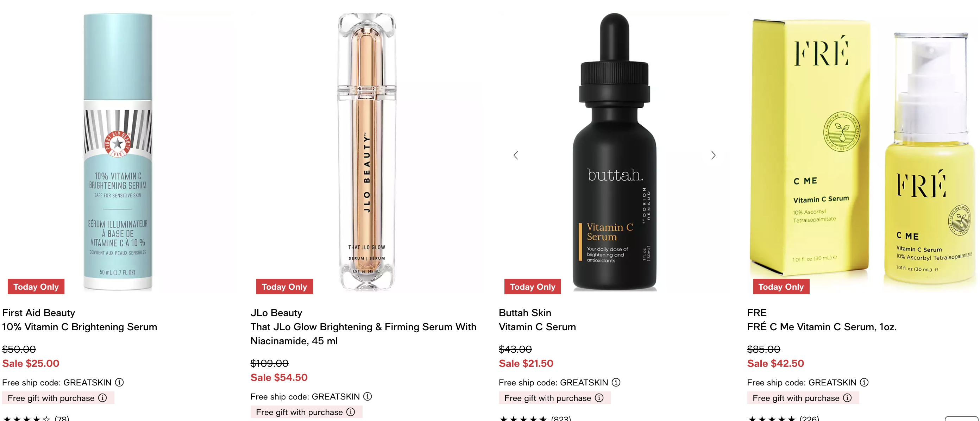Open free gift info icon under First Aid Beauty
Screen dimensions: 980x421
102,398
